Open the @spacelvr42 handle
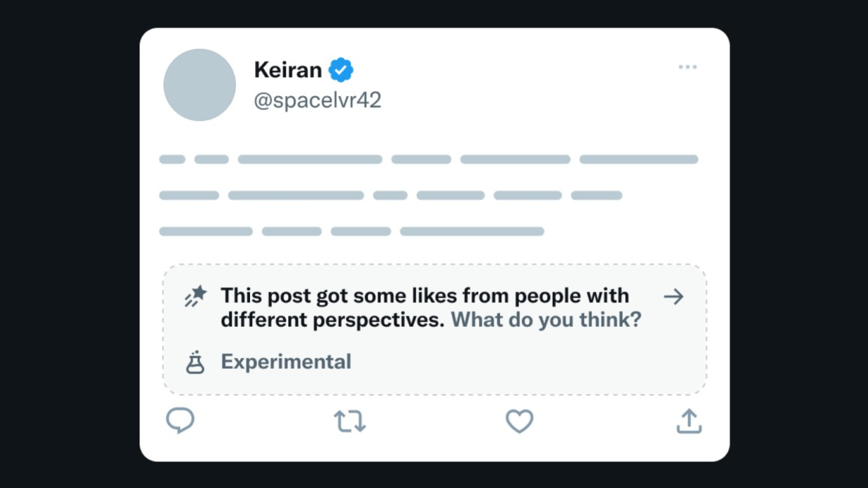 coord(317,100)
